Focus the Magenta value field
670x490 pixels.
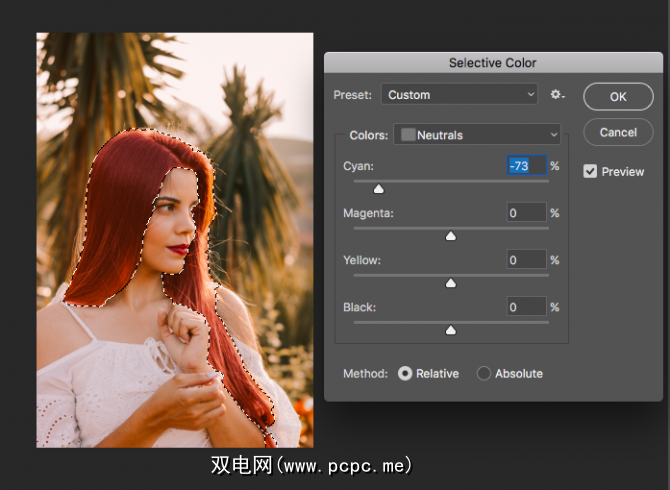[526, 213]
